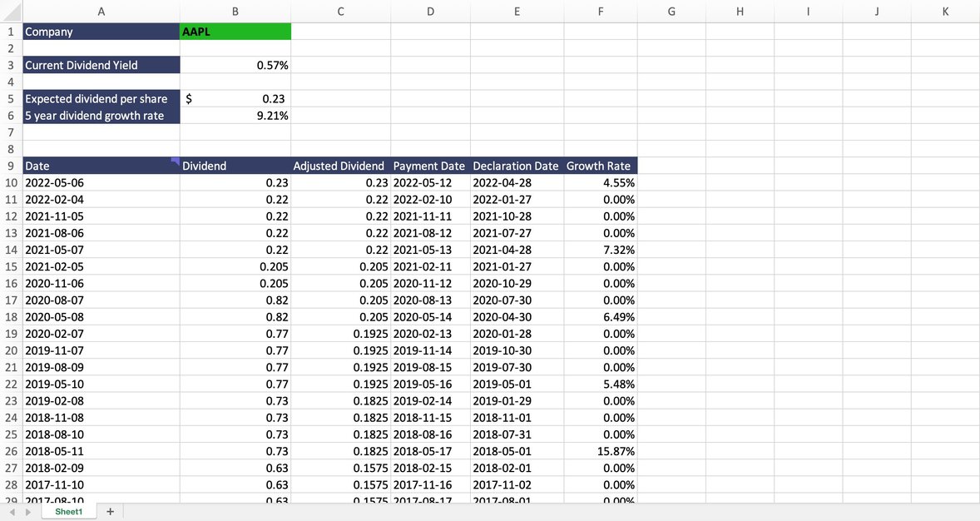Select the green AAPL cell
This screenshot has width=980, height=521.
(x=235, y=31)
